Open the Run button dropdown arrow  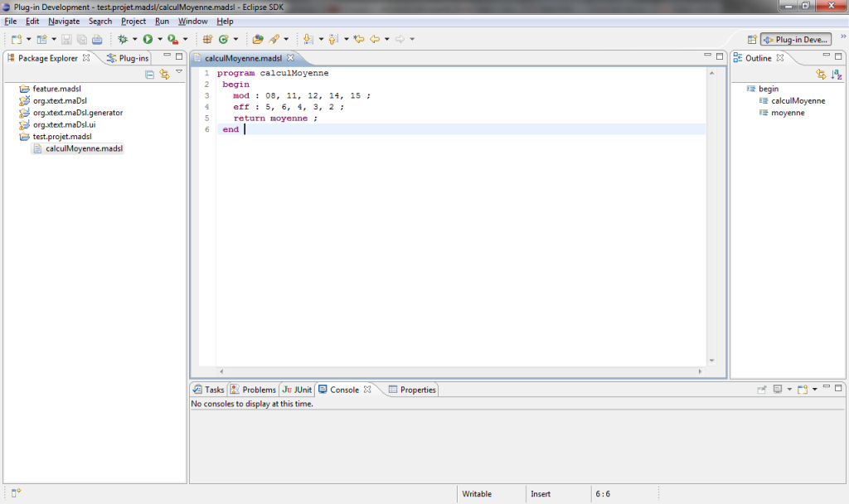point(159,39)
